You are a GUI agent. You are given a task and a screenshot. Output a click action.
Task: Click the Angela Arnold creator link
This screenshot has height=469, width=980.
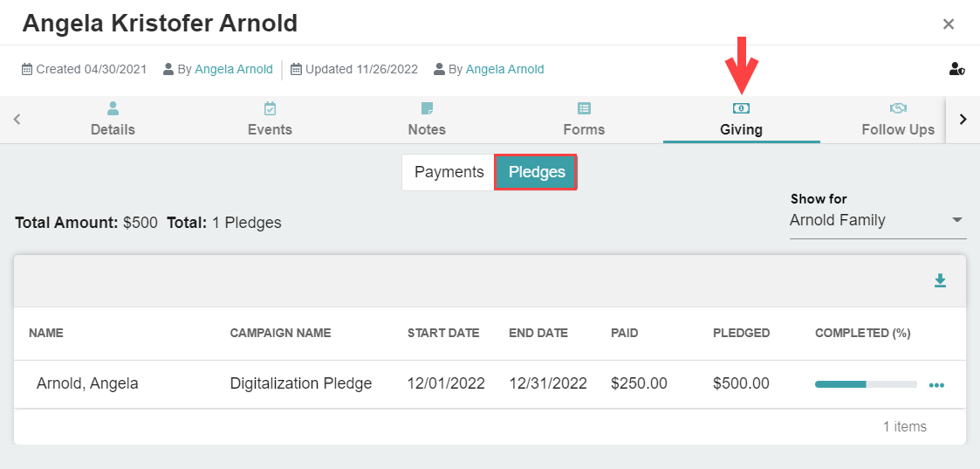click(x=234, y=69)
